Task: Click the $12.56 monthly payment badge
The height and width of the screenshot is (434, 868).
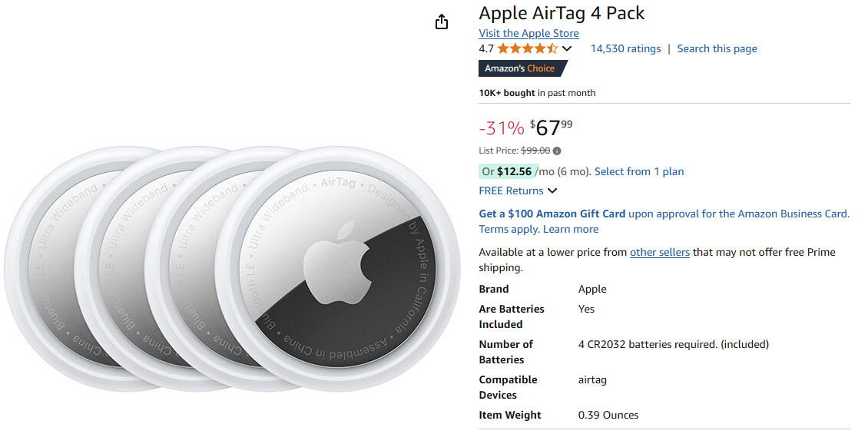Action: [505, 171]
